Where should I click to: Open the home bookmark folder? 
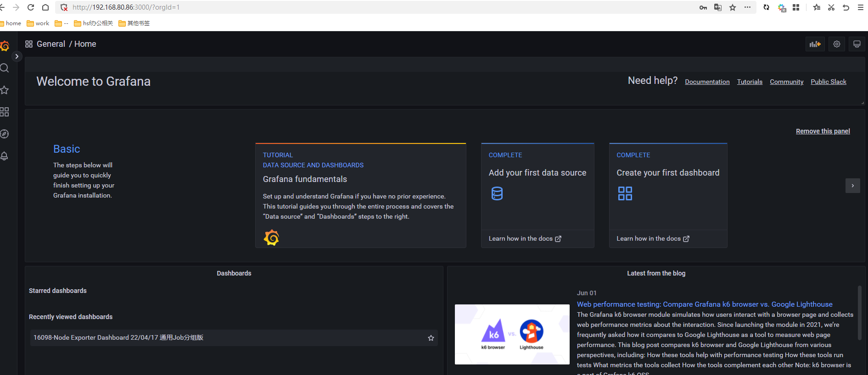pos(10,23)
